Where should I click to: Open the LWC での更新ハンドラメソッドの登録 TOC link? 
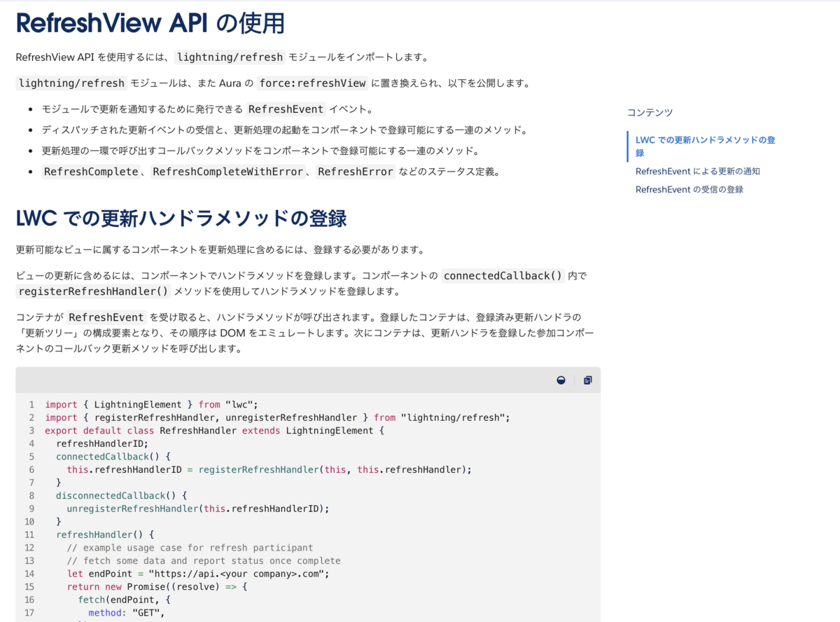click(705, 146)
